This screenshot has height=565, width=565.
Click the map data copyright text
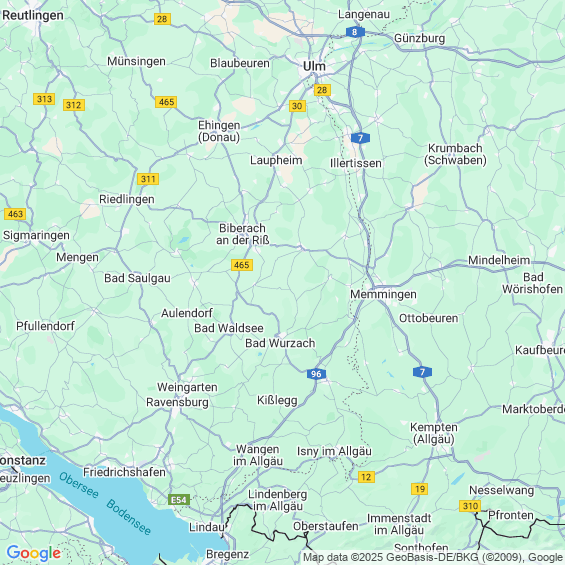(x=433, y=557)
